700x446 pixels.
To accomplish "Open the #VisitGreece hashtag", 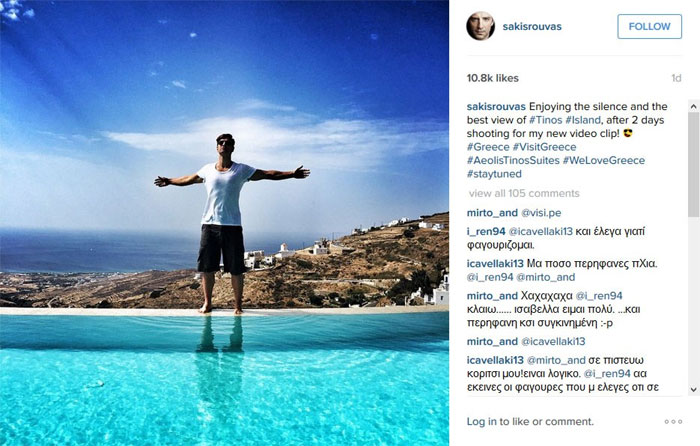I will click(544, 147).
